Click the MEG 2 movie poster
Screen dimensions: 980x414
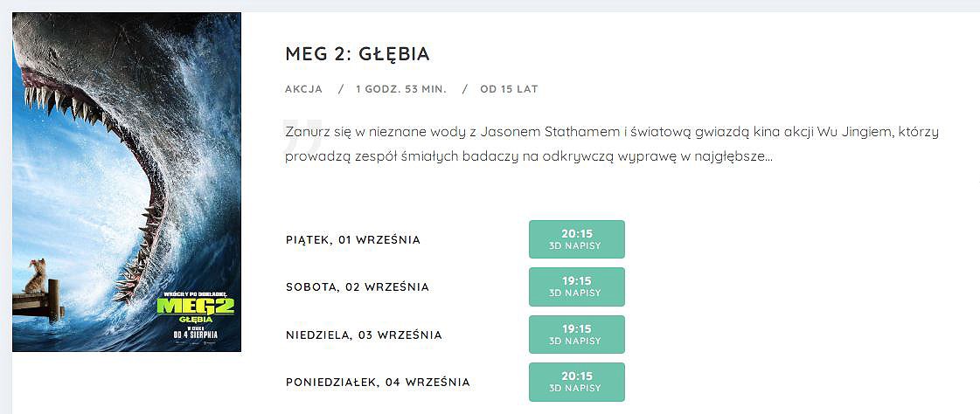point(127,182)
